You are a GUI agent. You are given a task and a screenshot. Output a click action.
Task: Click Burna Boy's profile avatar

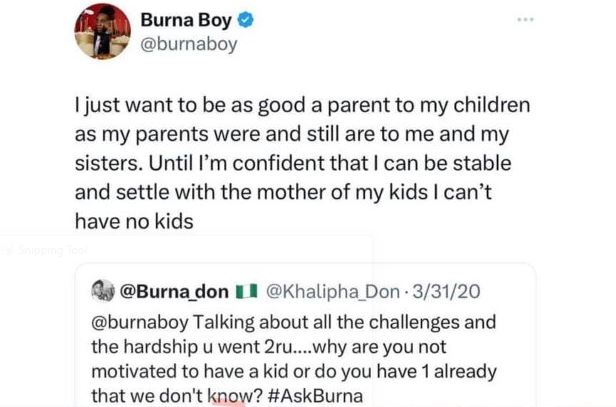(x=101, y=32)
